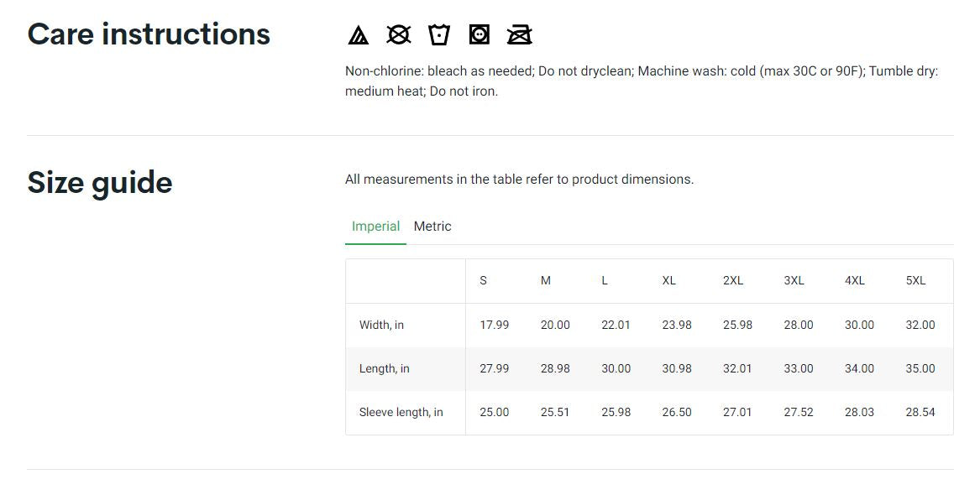Click the S size column header

[483, 281]
